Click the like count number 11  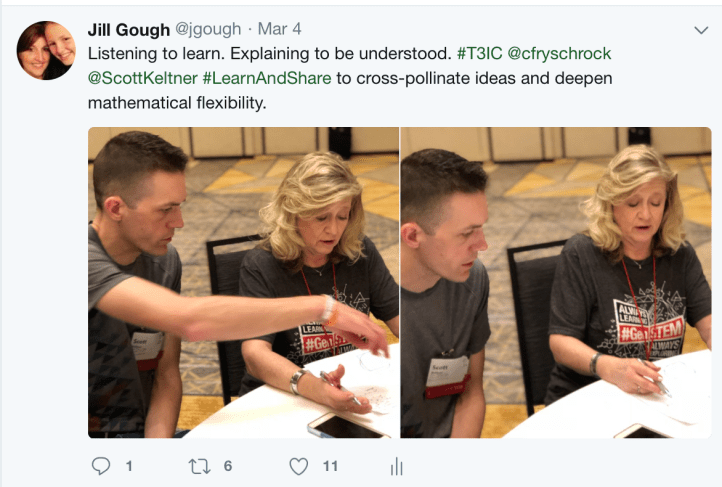[330, 466]
